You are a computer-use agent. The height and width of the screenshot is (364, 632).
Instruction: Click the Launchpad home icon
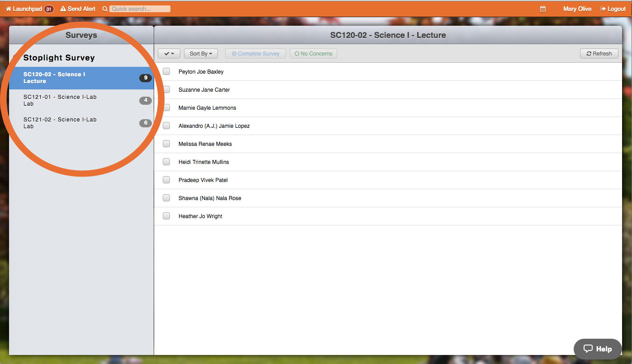(x=9, y=9)
